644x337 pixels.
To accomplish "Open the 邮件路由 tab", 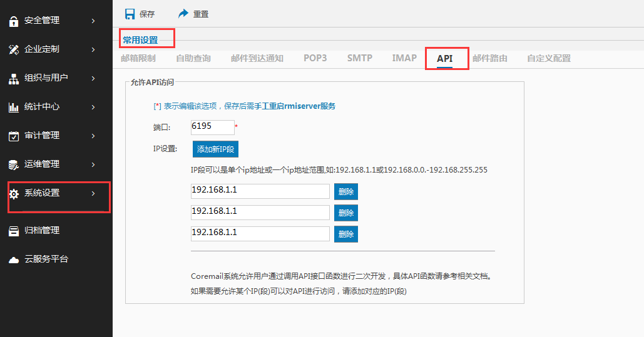I will click(x=490, y=58).
